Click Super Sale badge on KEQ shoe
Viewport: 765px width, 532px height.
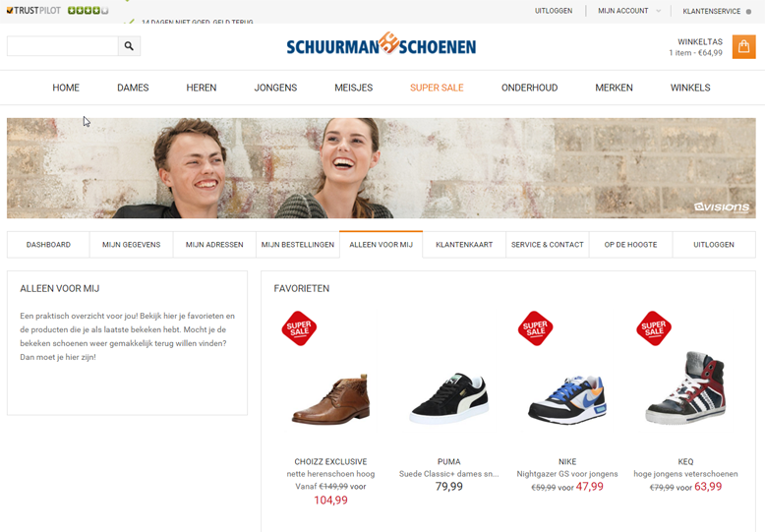pos(654,328)
